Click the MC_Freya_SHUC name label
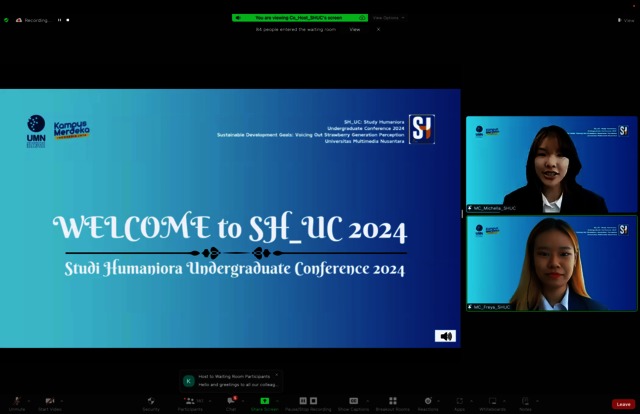The width and height of the screenshot is (640, 414). 491,307
